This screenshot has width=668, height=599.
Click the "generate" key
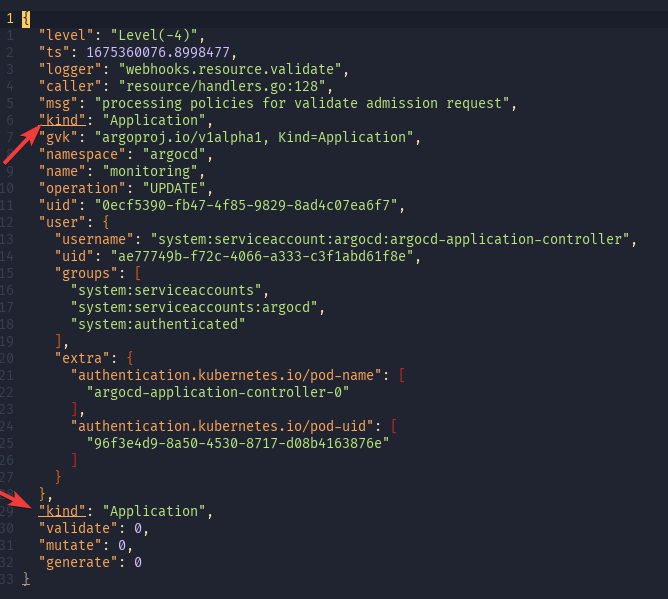click(x=78, y=562)
